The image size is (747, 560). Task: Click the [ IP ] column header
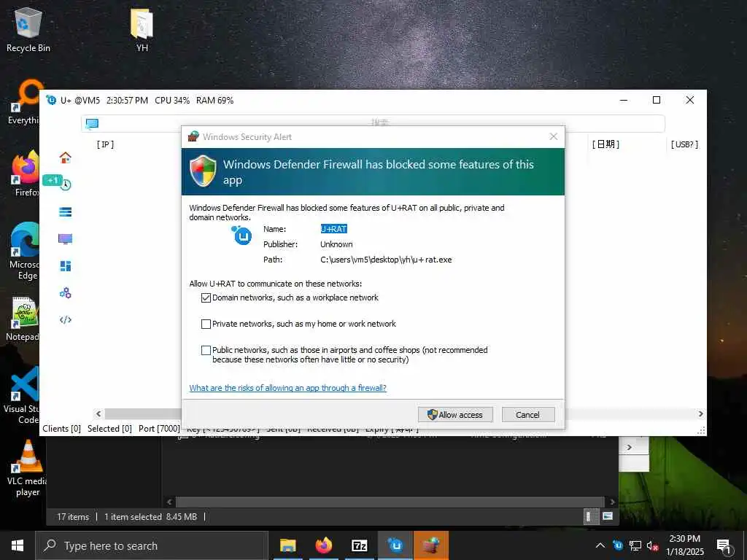coord(105,144)
